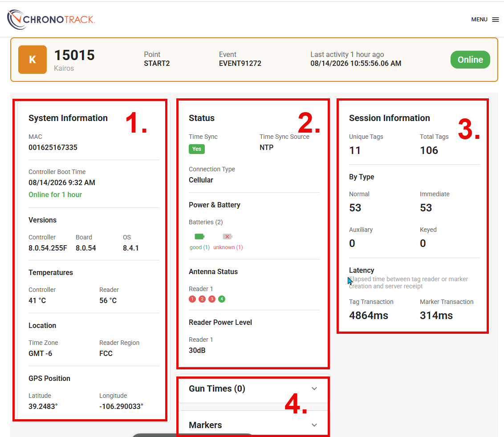Screen dimensions: 504x437
Task: Click controller version 8.0.54.255F
Action: click(48, 248)
